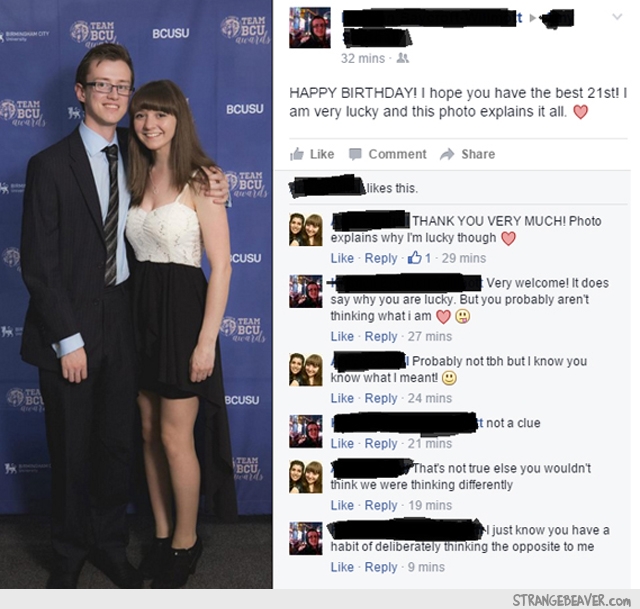Reply to the 'That's not true' comment
This screenshot has height=609, width=640.
click(381, 505)
